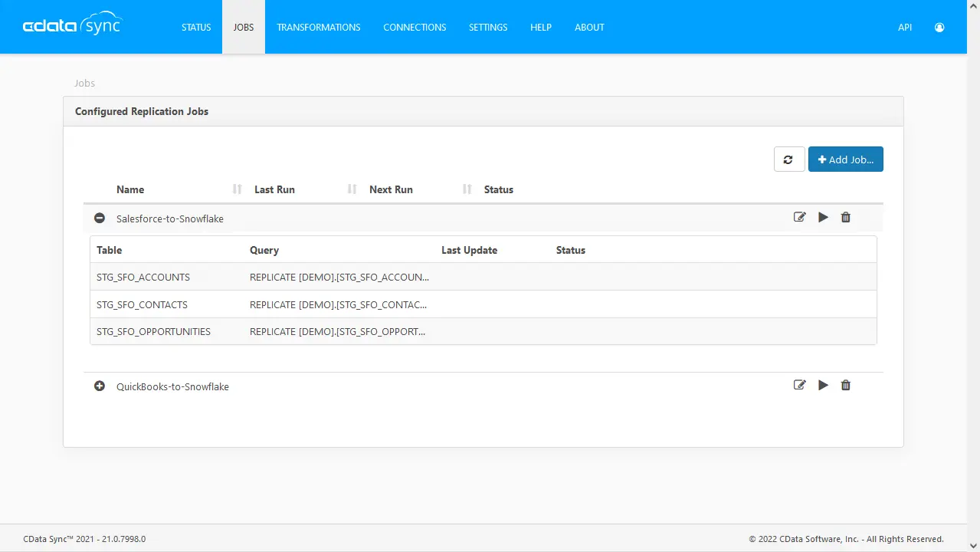Sort jobs by Name column
This screenshot has width=980, height=552.
point(130,189)
